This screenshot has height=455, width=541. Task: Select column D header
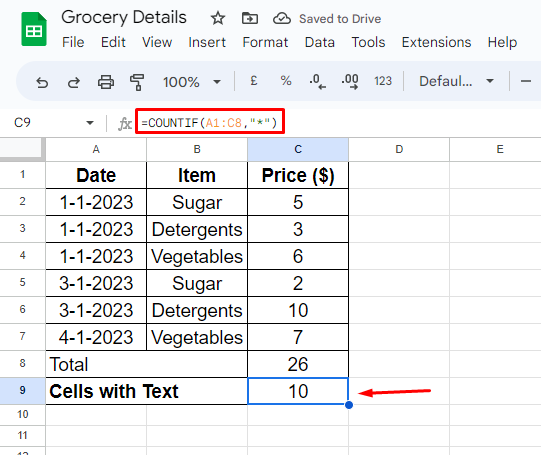(399, 149)
